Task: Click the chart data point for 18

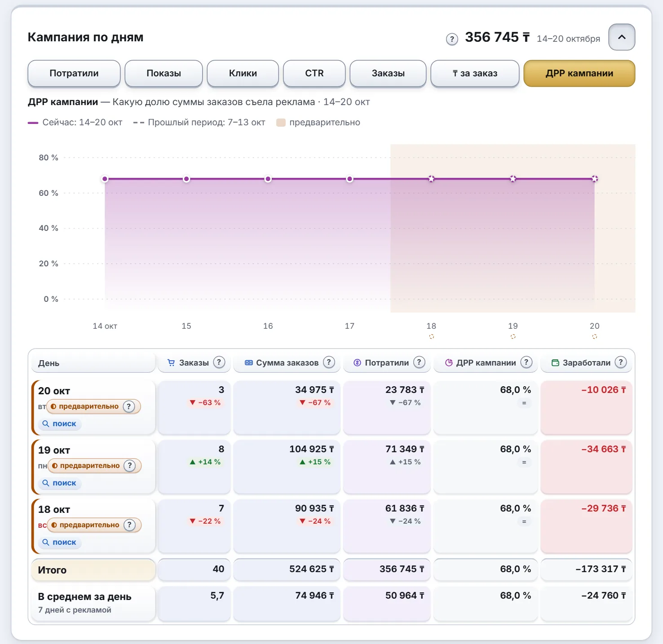Action: (431, 179)
